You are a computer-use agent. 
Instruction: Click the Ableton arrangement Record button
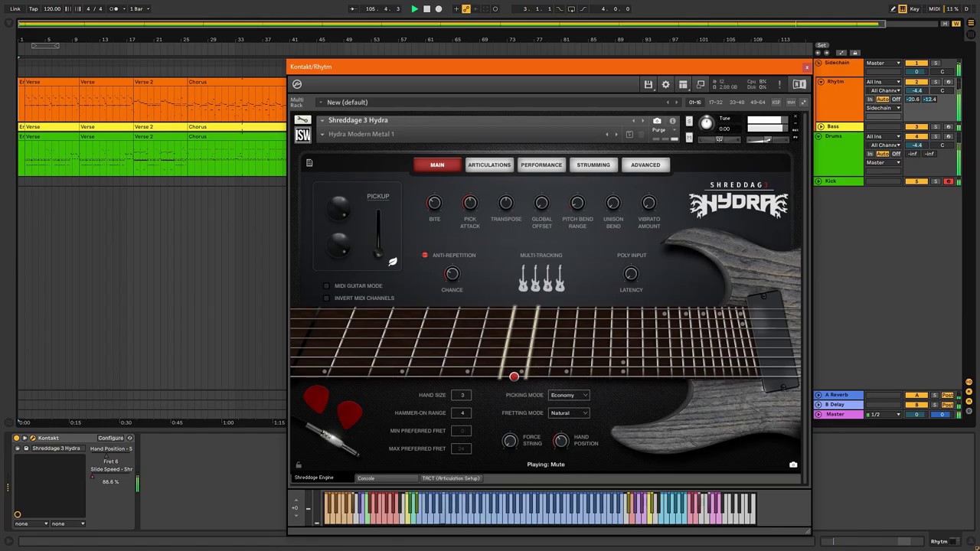click(x=439, y=9)
